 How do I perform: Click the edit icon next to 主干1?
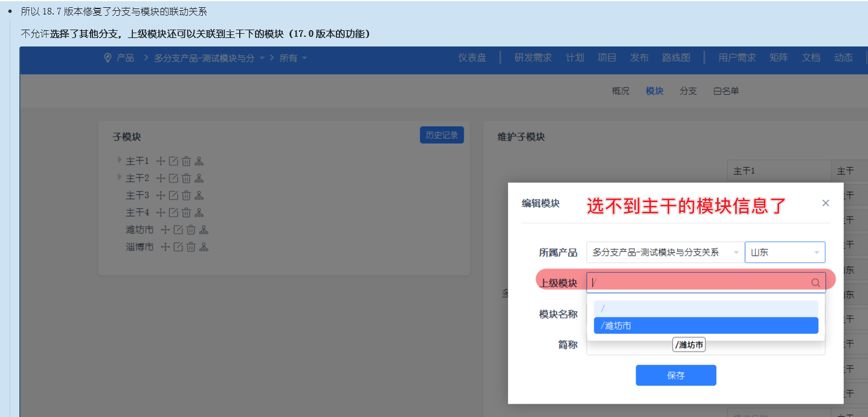coord(173,161)
